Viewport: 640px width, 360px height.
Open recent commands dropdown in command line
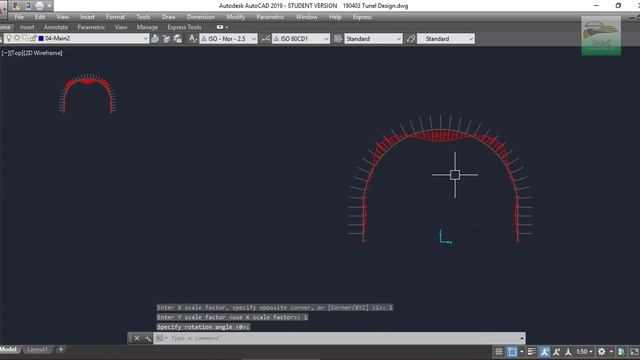[161, 338]
